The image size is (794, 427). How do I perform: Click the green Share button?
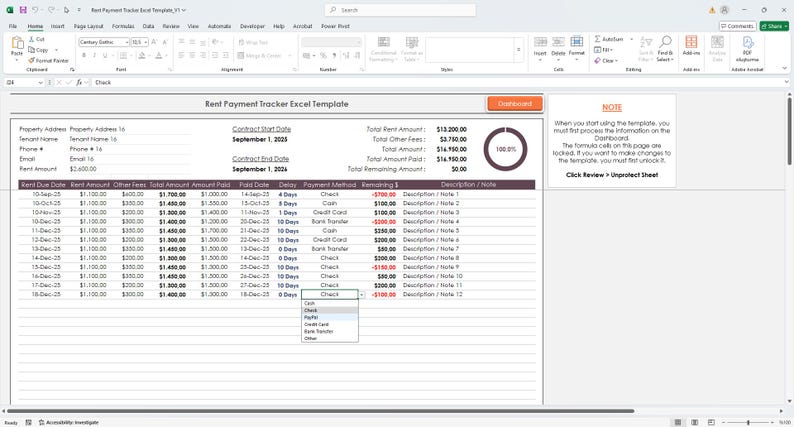tap(774, 26)
